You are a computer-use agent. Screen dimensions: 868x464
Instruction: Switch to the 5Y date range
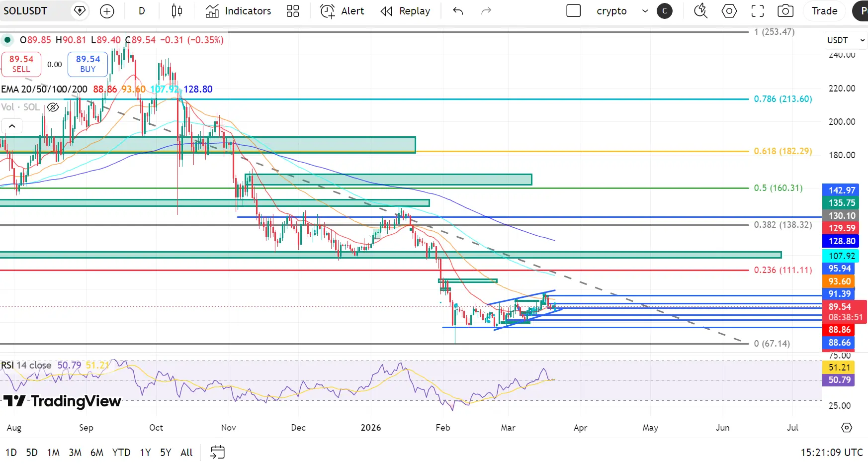(x=166, y=452)
